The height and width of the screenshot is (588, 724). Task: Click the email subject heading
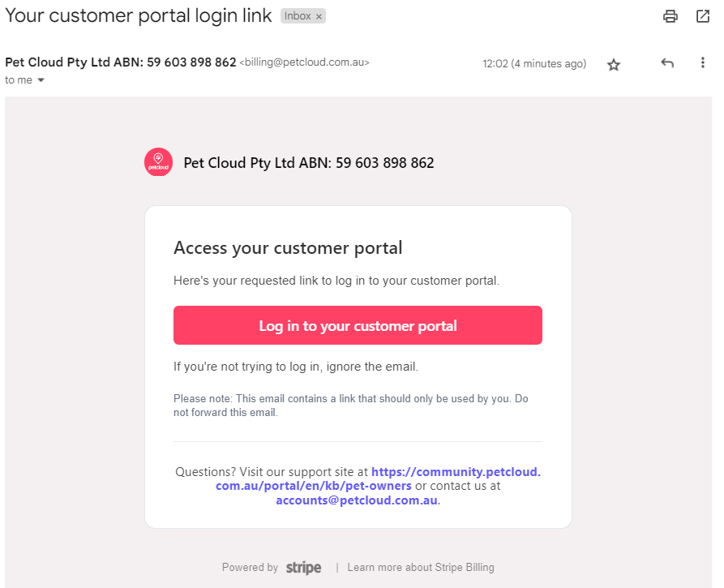point(138,15)
